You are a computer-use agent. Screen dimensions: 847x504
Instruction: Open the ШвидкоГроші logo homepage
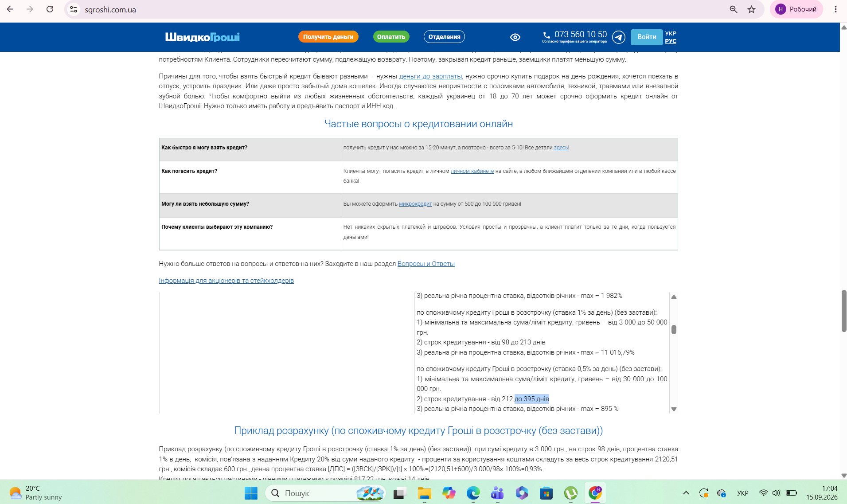203,37
